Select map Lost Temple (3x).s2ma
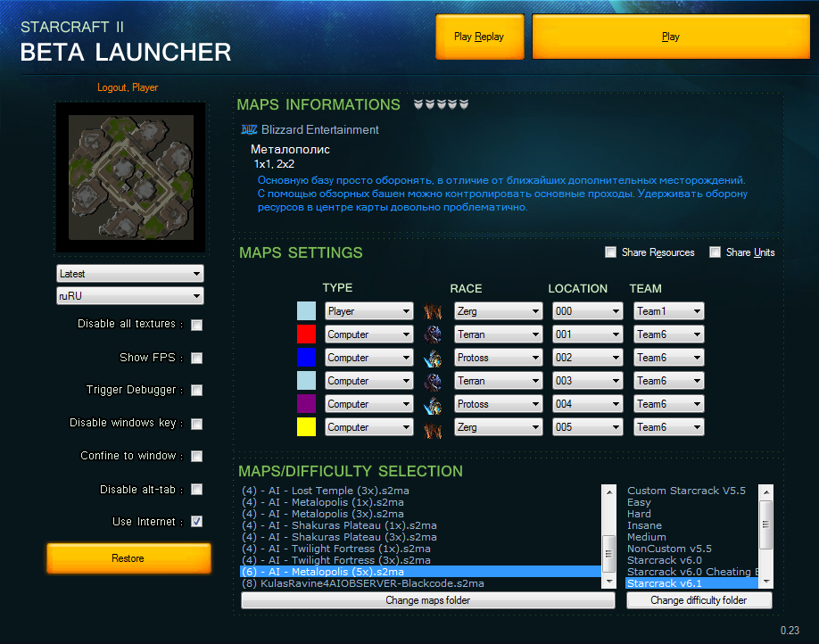The width and height of the screenshot is (819, 644). (420, 491)
